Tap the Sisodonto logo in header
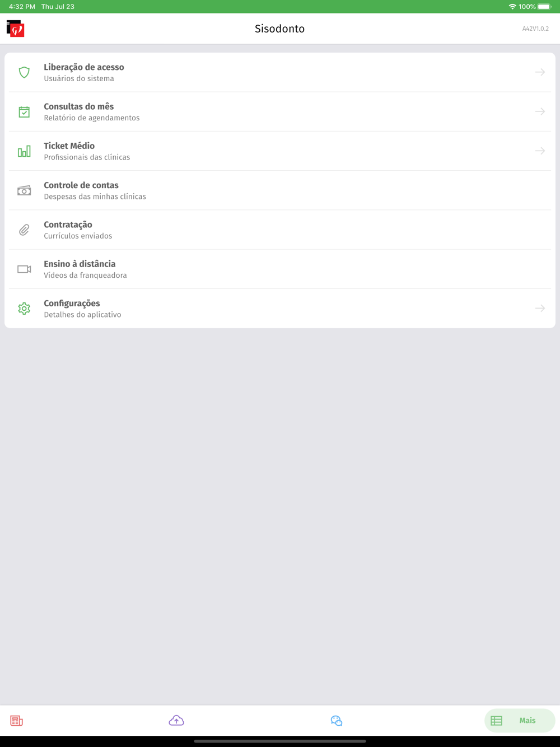 point(15,29)
